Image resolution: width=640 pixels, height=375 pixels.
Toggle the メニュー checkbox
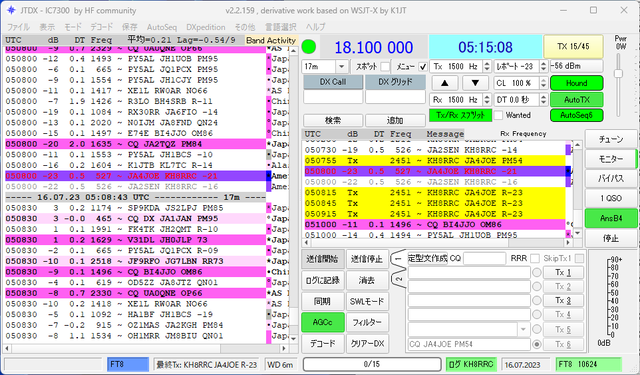click(x=423, y=66)
